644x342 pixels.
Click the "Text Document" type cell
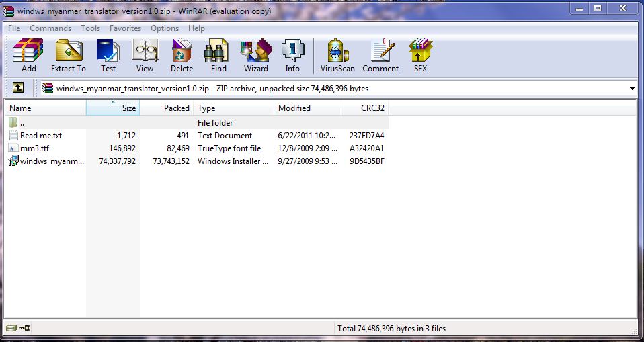225,136
